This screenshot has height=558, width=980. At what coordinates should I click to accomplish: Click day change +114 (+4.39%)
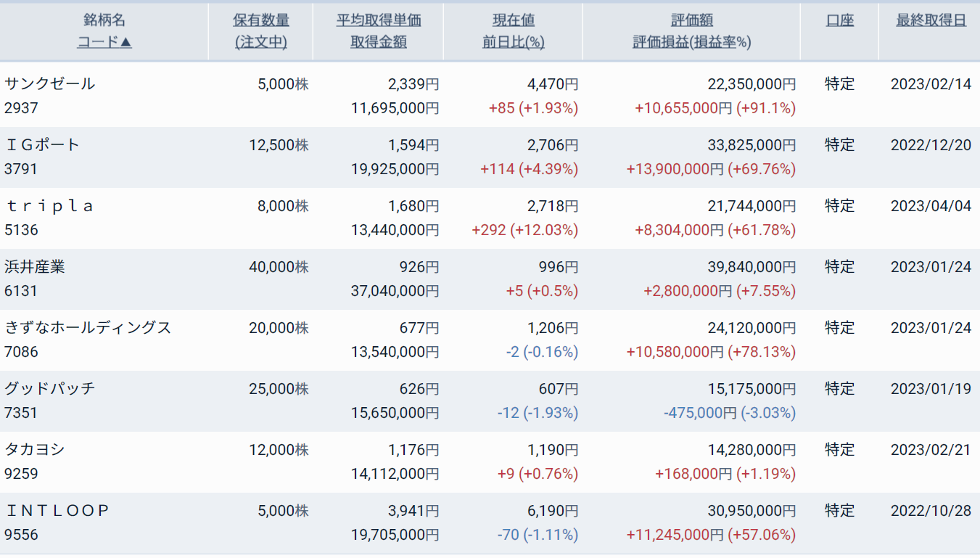tap(530, 169)
